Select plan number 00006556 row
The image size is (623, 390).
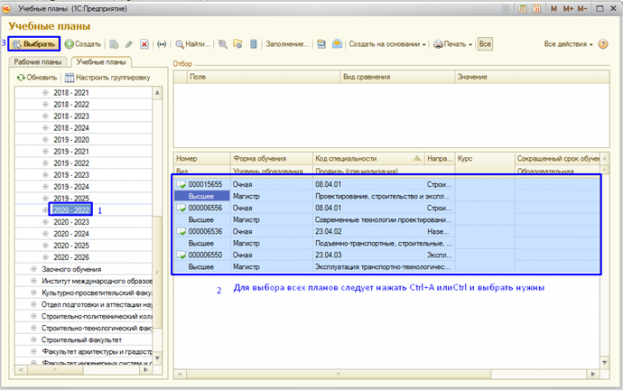click(386, 214)
